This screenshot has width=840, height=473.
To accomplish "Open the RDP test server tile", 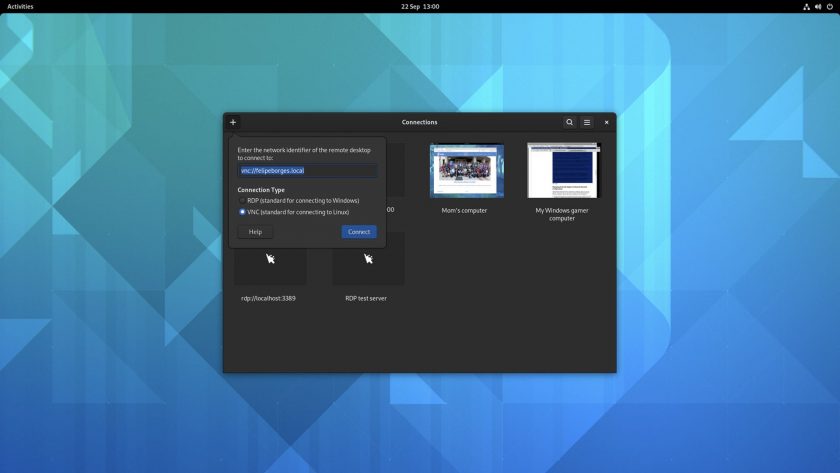I will (368, 259).
